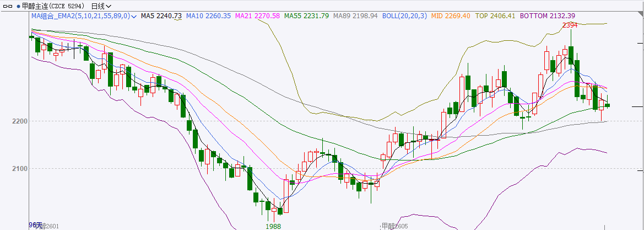Click the MA组合_EMA2(5,10,21,55,89,0) indicator name

[81, 16]
